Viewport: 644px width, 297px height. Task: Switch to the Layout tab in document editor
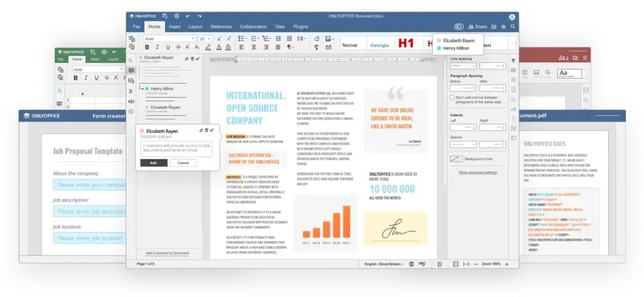coord(196,26)
